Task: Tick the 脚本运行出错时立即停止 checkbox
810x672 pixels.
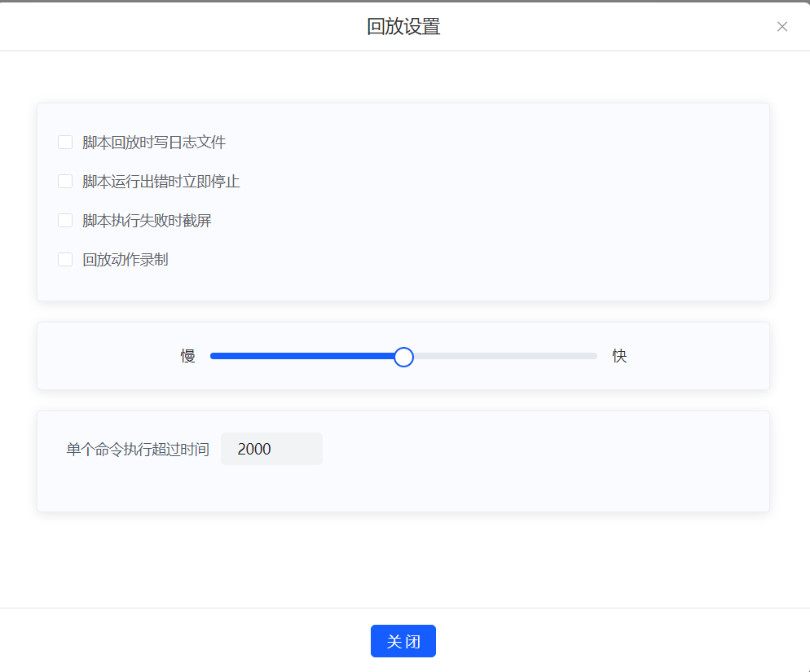Action: [65, 182]
